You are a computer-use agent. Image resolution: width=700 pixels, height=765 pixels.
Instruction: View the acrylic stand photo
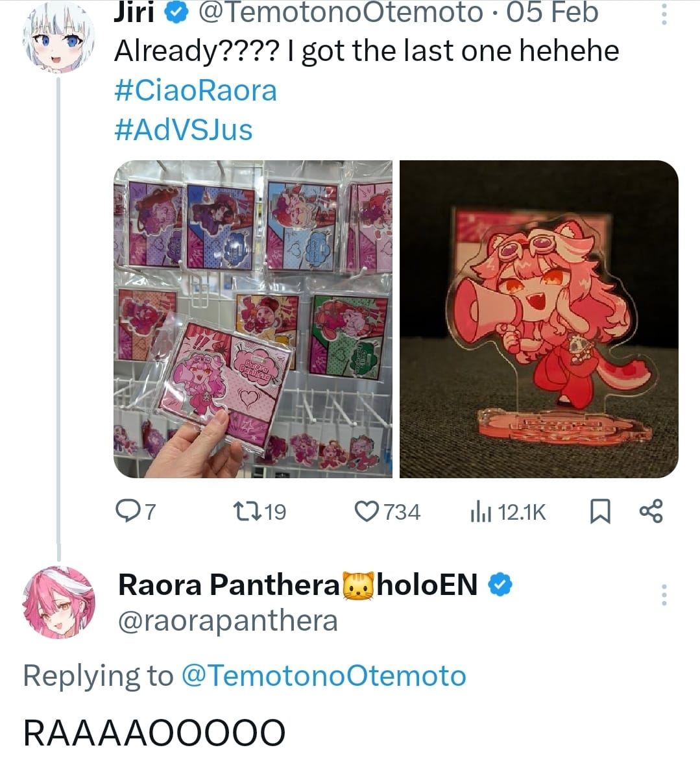[539, 319]
